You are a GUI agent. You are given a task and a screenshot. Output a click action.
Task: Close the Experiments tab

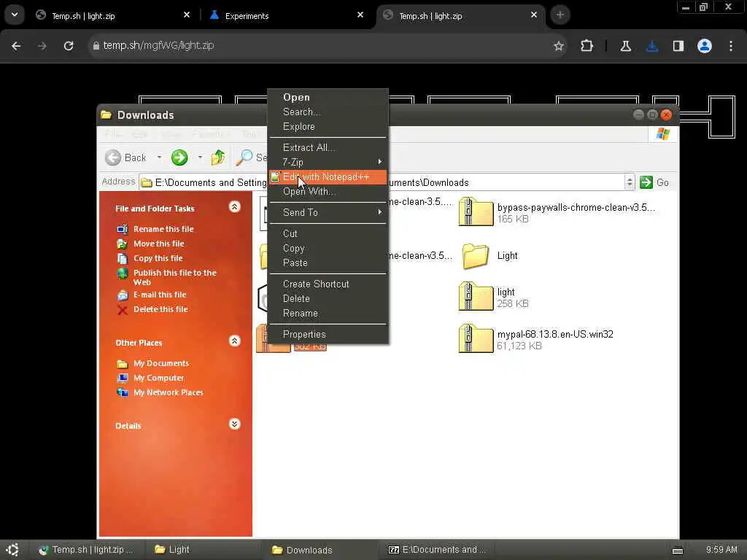tap(360, 15)
